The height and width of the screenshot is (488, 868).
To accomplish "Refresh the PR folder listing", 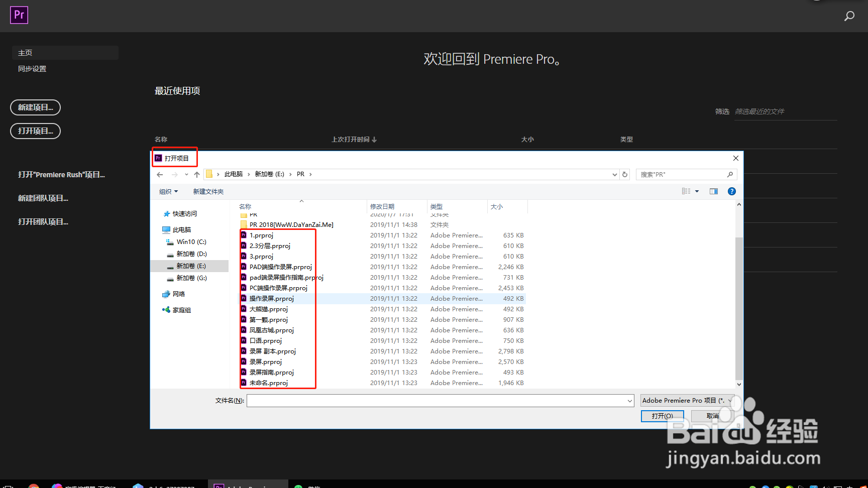I will click(625, 175).
